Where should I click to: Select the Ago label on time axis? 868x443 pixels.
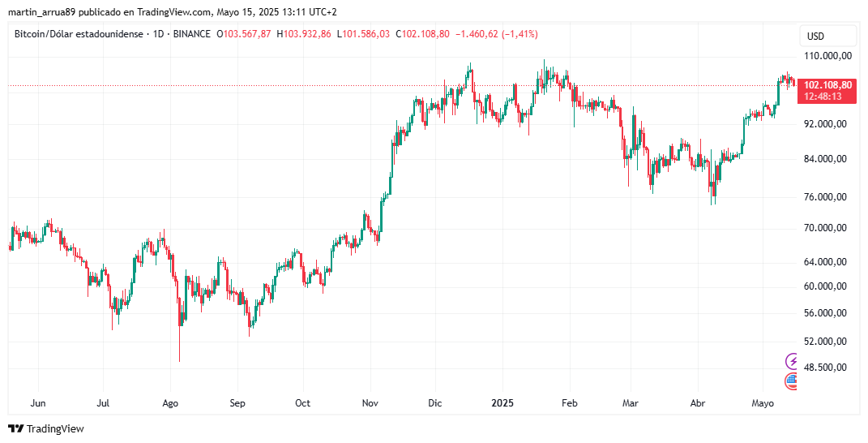(x=170, y=403)
